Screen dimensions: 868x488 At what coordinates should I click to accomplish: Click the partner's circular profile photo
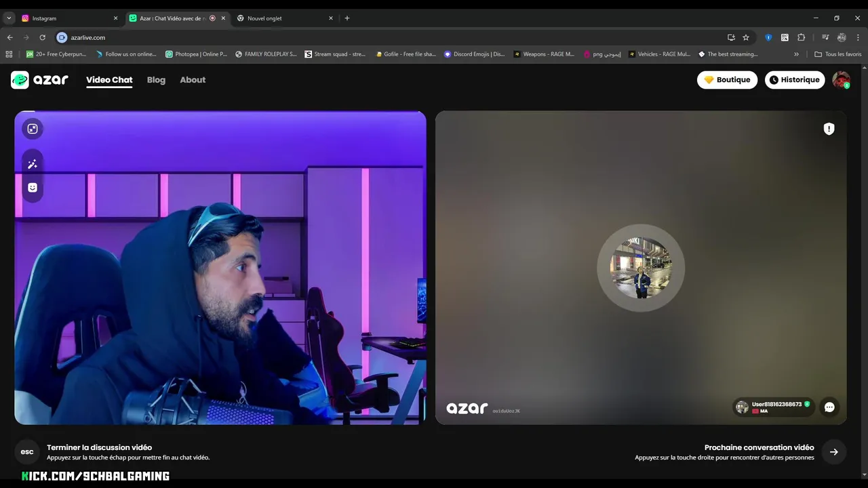click(641, 268)
